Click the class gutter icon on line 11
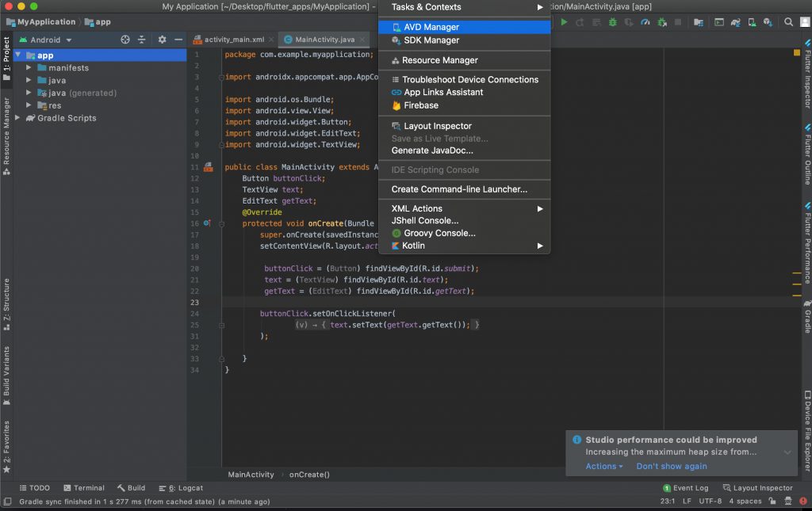Viewport: 812px width, 511px height. (209, 167)
